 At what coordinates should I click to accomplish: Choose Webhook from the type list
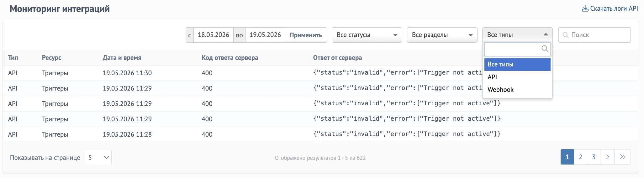point(517,90)
